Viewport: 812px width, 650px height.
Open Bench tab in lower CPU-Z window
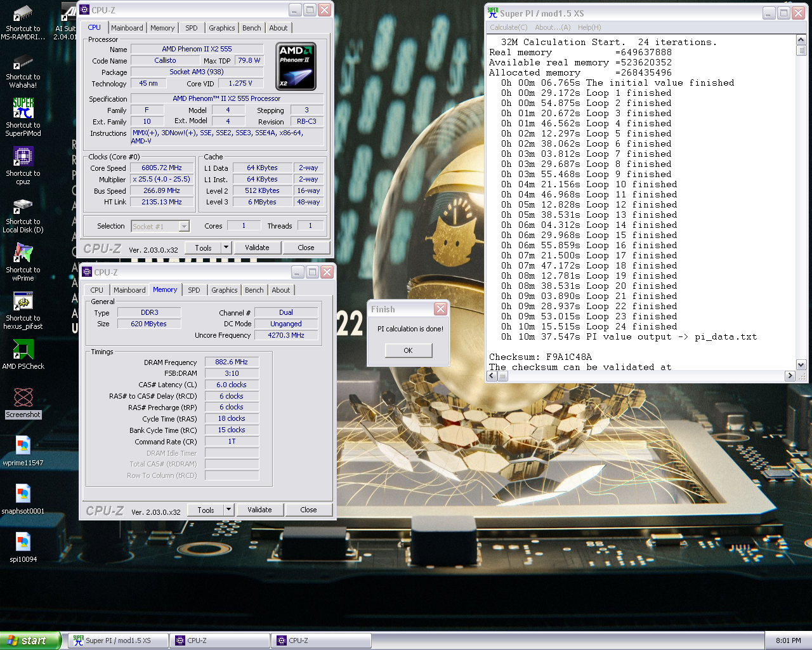[254, 290]
